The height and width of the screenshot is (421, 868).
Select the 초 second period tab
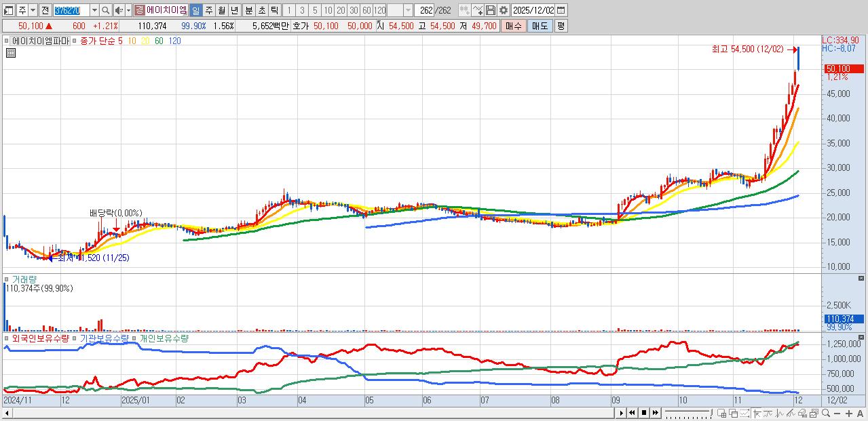(261, 10)
